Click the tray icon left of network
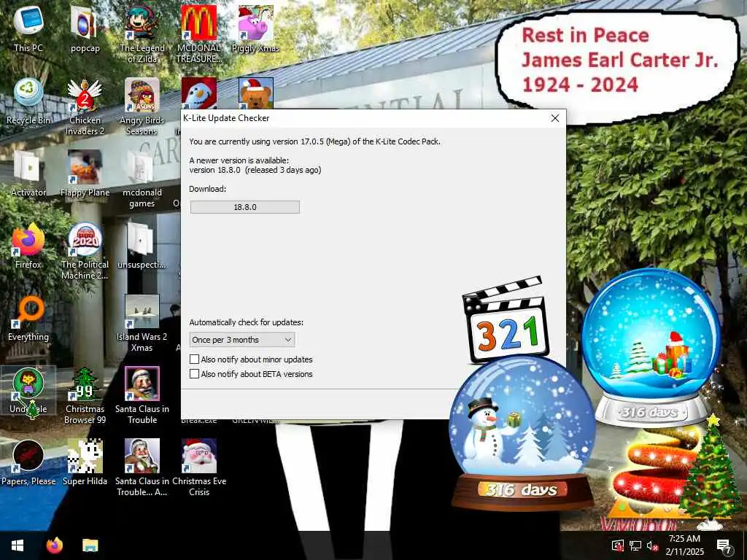 coord(617,545)
